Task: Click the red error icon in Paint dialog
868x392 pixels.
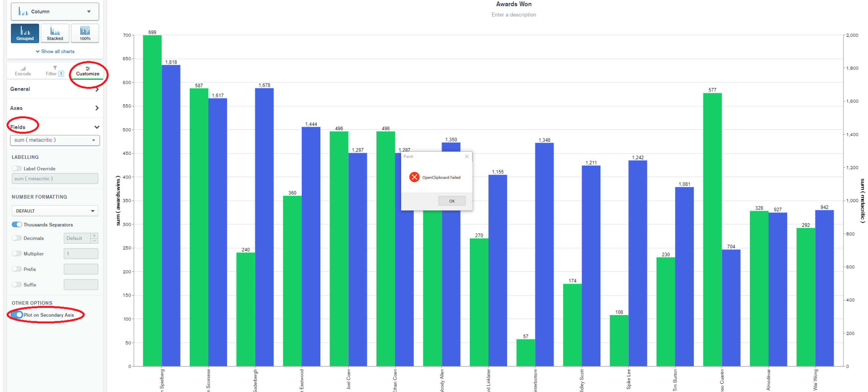Action: 414,177
